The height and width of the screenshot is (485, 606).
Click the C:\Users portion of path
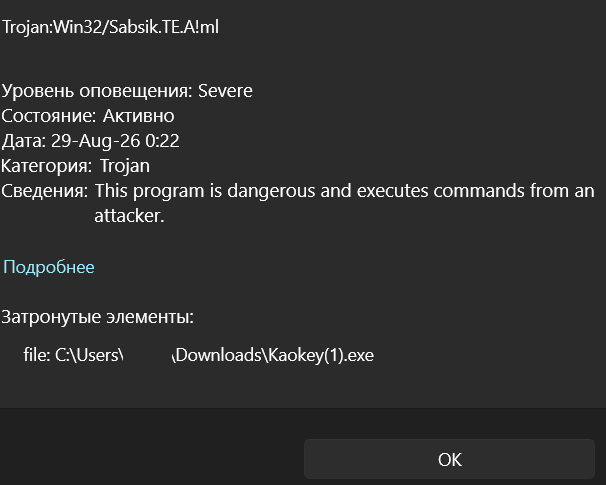[x=87, y=355]
